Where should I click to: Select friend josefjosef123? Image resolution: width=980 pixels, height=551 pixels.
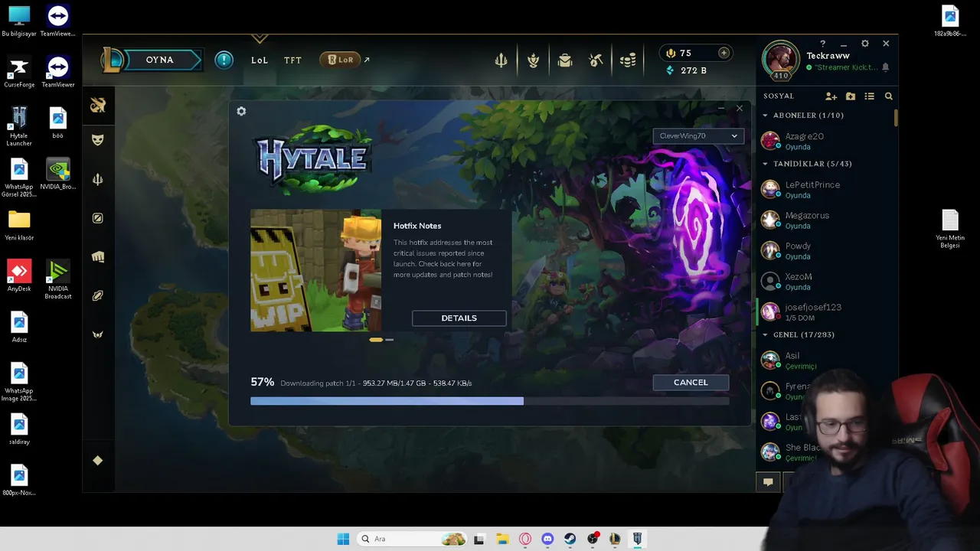click(x=825, y=311)
